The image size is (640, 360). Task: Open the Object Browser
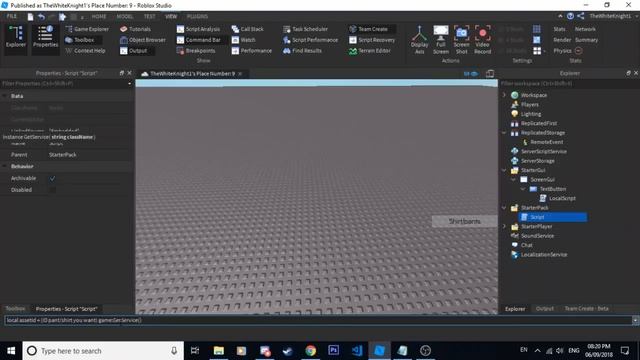(x=143, y=40)
